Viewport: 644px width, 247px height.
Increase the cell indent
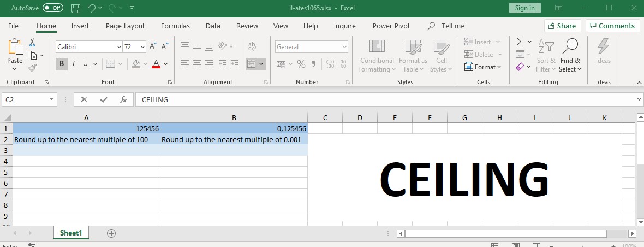235,64
